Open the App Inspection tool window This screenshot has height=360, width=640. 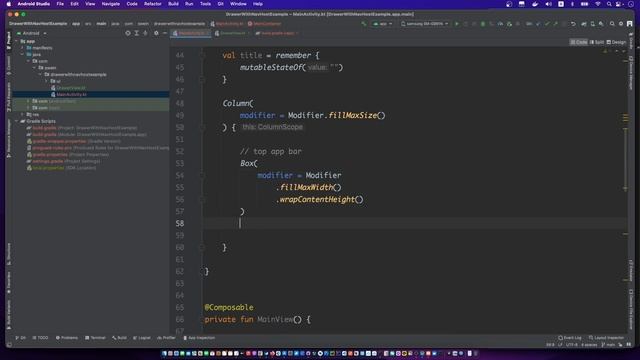[199, 338]
